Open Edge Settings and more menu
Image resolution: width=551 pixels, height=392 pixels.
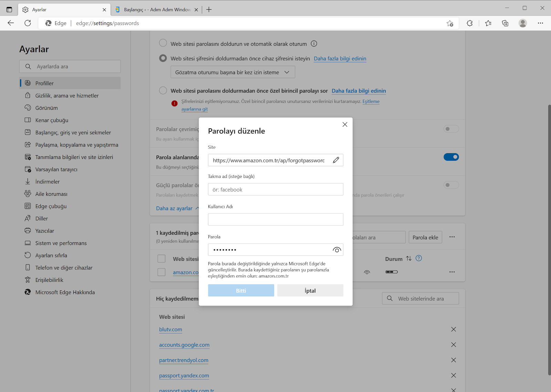pyautogui.click(x=540, y=23)
